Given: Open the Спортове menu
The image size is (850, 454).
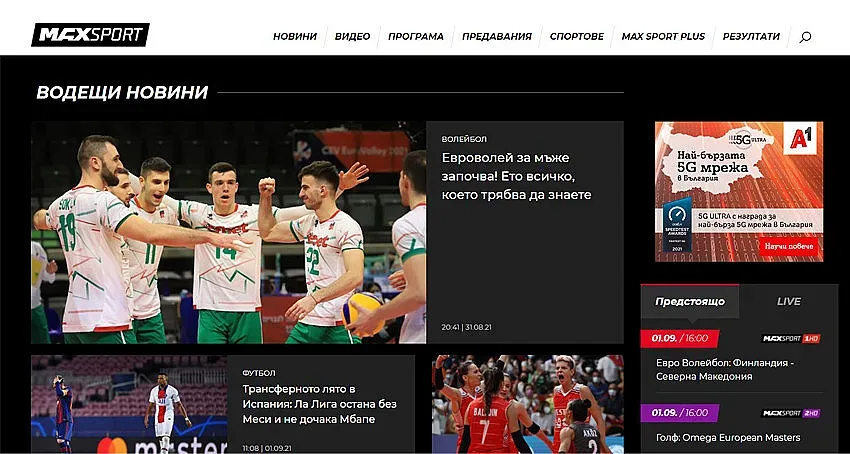Looking at the screenshot, I should click(x=577, y=37).
